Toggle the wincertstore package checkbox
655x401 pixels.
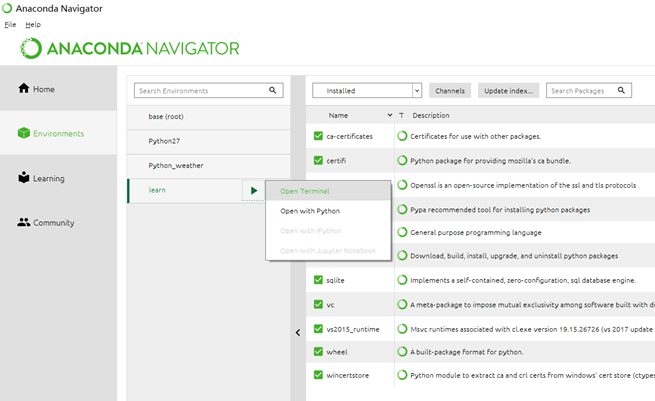(318, 375)
